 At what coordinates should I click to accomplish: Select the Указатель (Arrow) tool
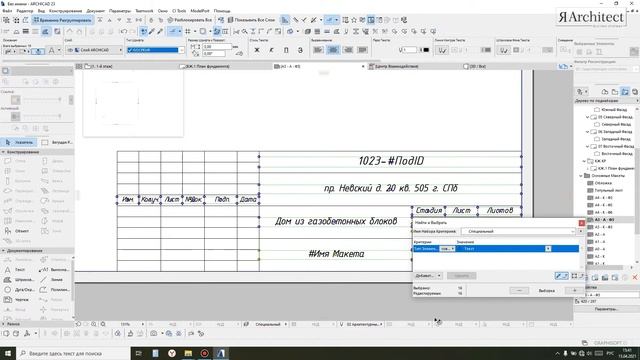pyautogui.click(x=19, y=142)
